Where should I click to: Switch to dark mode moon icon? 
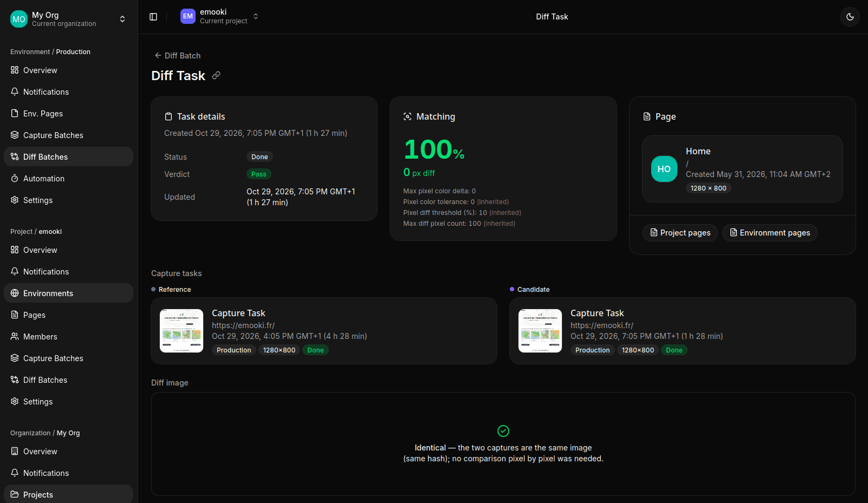point(850,17)
